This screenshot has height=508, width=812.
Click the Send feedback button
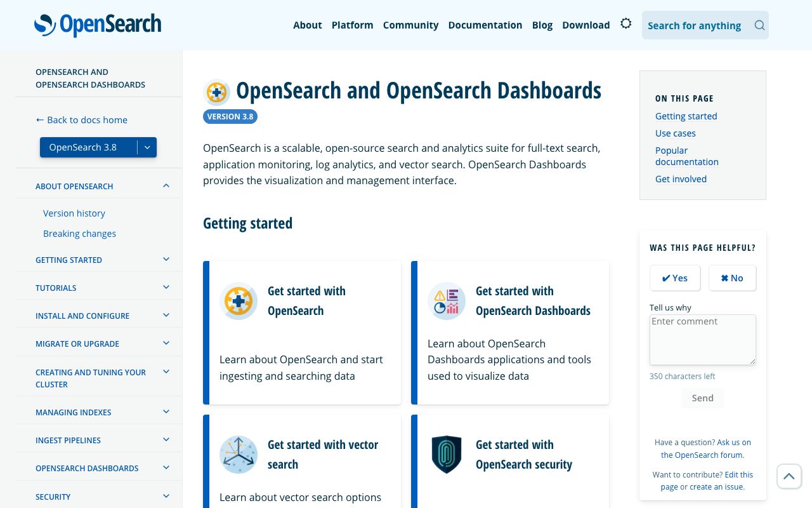point(703,398)
